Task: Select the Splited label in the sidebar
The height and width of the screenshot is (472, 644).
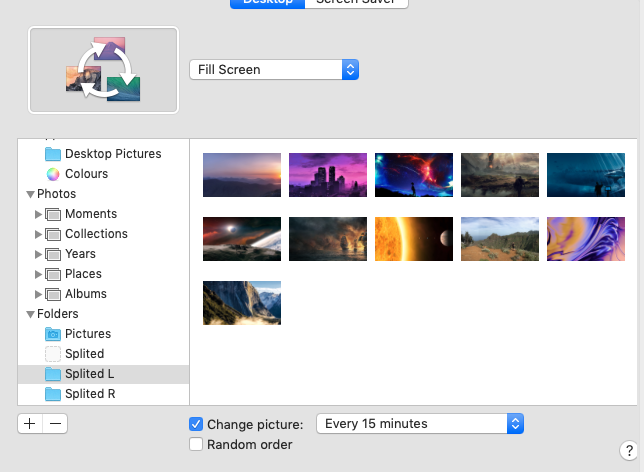Action: [85, 354]
